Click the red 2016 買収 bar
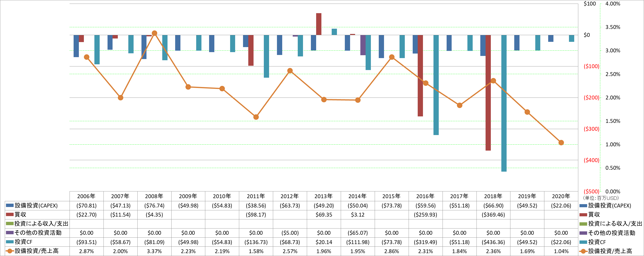This screenshot has height=256, width=644. point(420,76)
